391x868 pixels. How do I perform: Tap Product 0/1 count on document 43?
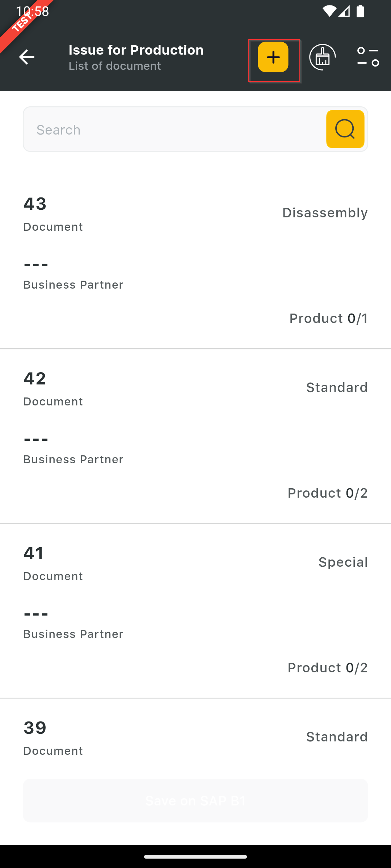[x=328, y=318]
